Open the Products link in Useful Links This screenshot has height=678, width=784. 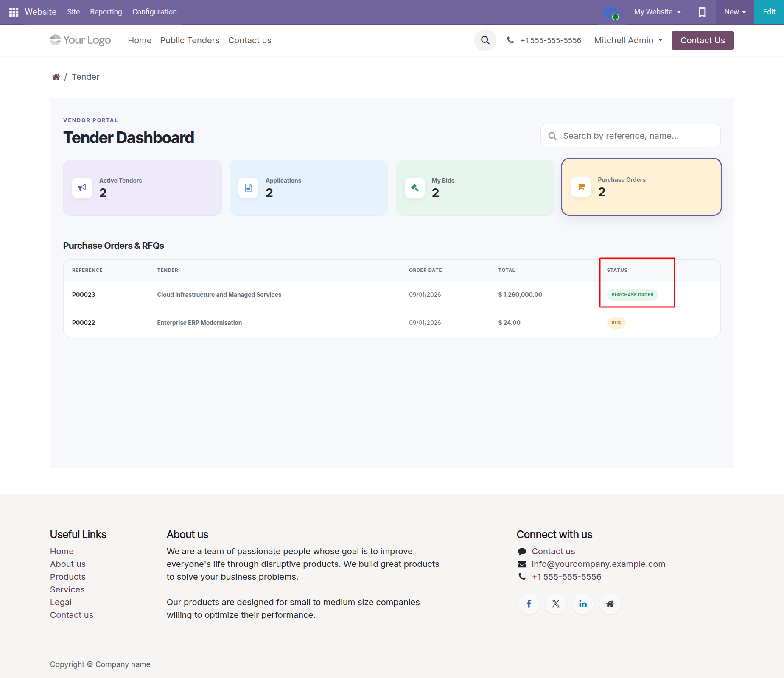(x=68, y=577)
